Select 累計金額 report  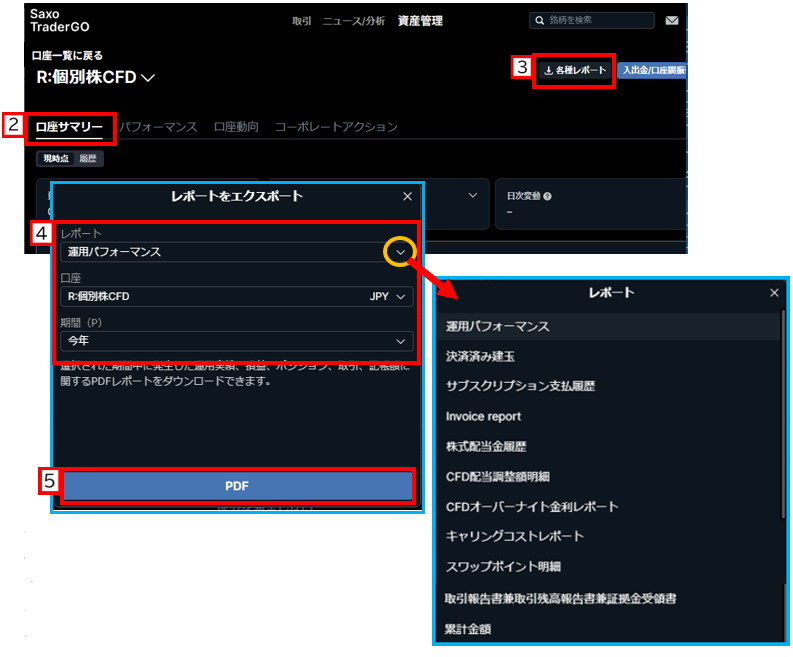608,629
